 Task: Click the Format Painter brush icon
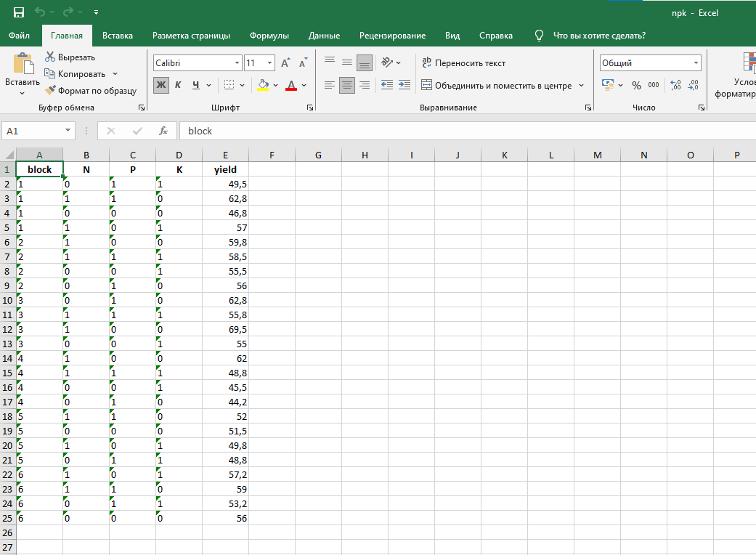click(50, 91)
